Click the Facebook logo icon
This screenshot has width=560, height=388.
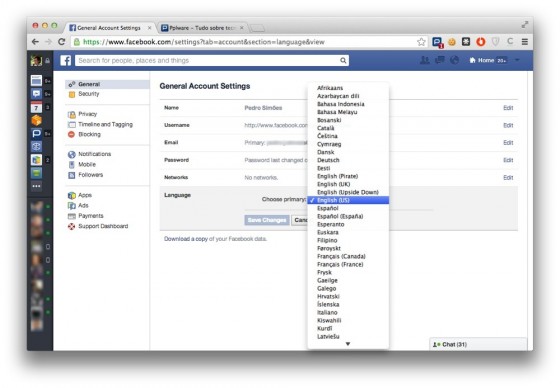tap(65, 60)
